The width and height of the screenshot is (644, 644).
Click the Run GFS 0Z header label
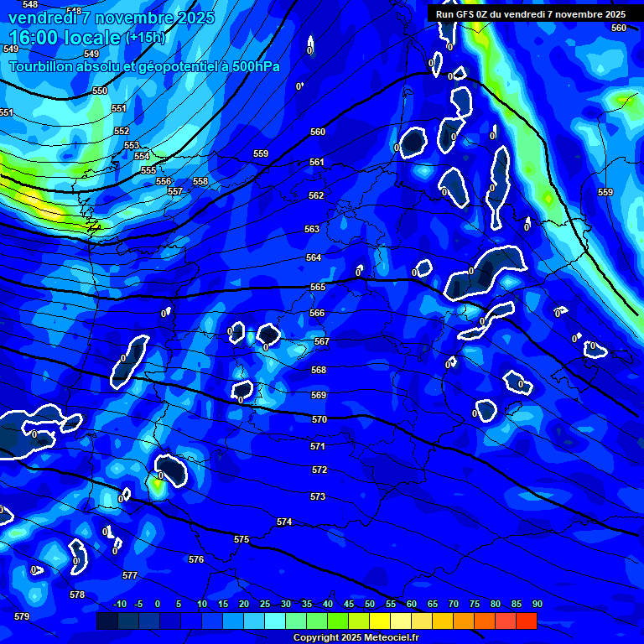coord(530,14)
